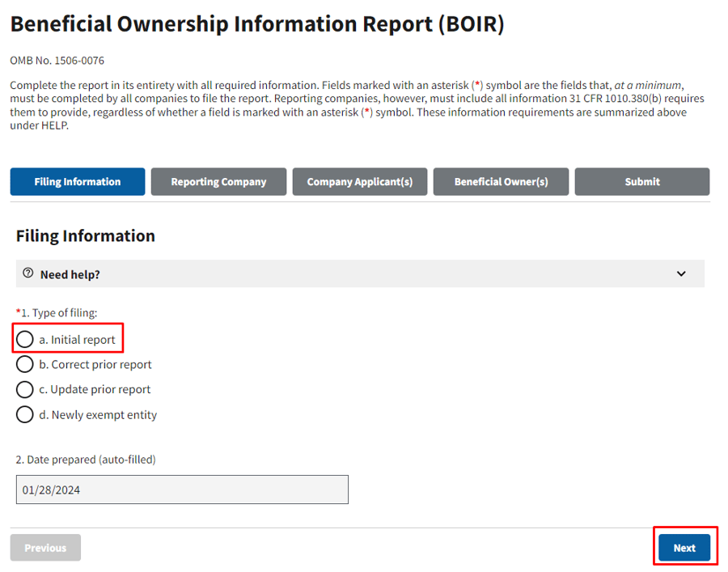
Task: Click the Next button
Action: click(685, 547)
